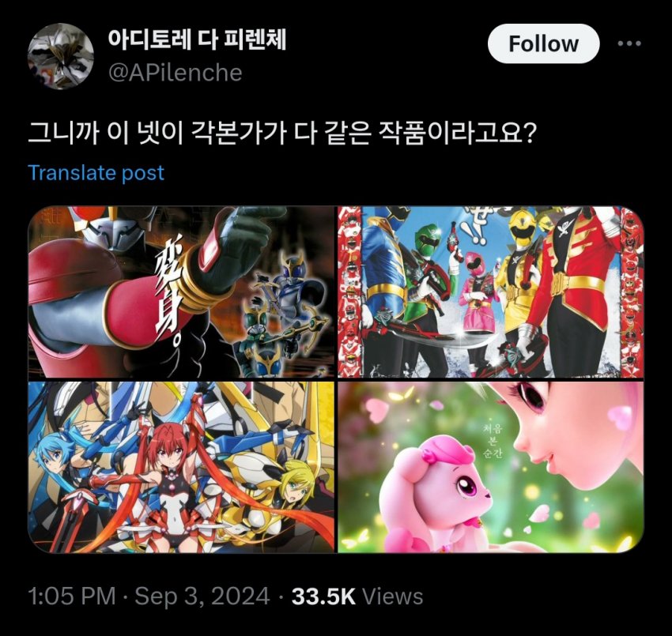The width and height of the screenshot is (672, 636).
Task: Click the 1:05 PM timestamp
Action: click(x=72, y=596)
